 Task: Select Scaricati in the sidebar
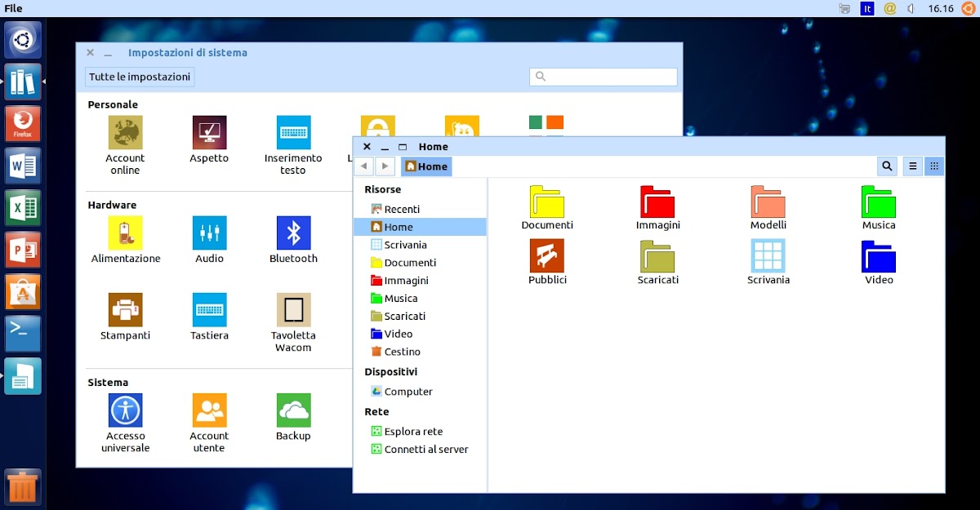404,316
